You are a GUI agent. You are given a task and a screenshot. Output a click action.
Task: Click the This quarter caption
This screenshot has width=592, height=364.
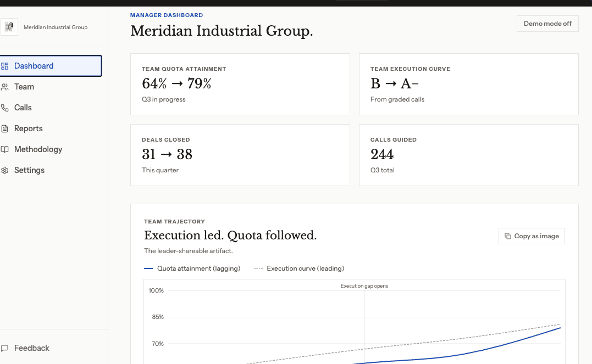click(x=160, y=170)
